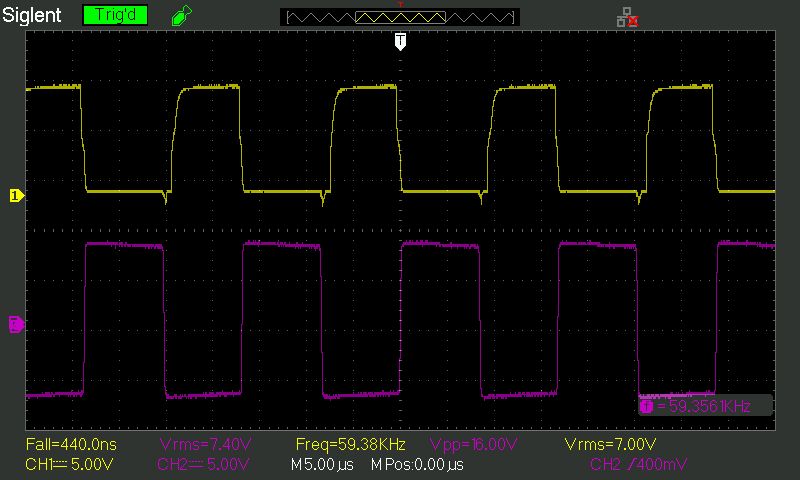
Task: Open the M 5.00µs timebase setting
Action: point(322,464)
